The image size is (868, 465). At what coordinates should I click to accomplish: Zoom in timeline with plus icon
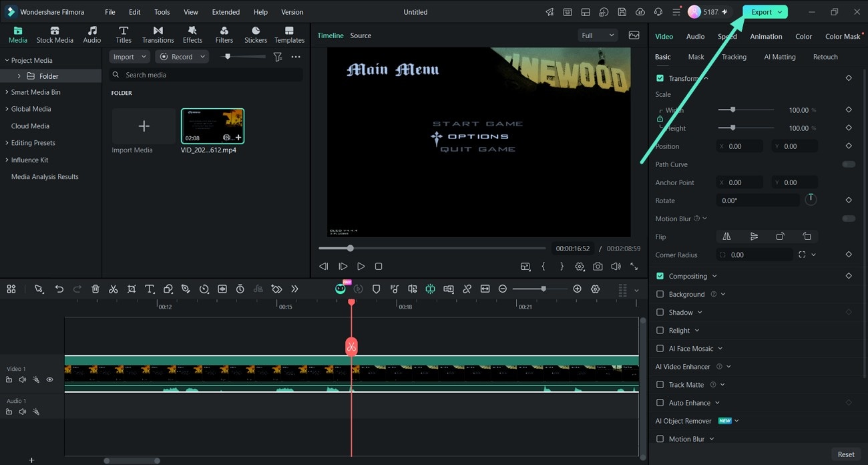pyautogui.click(x=577, y=289)
